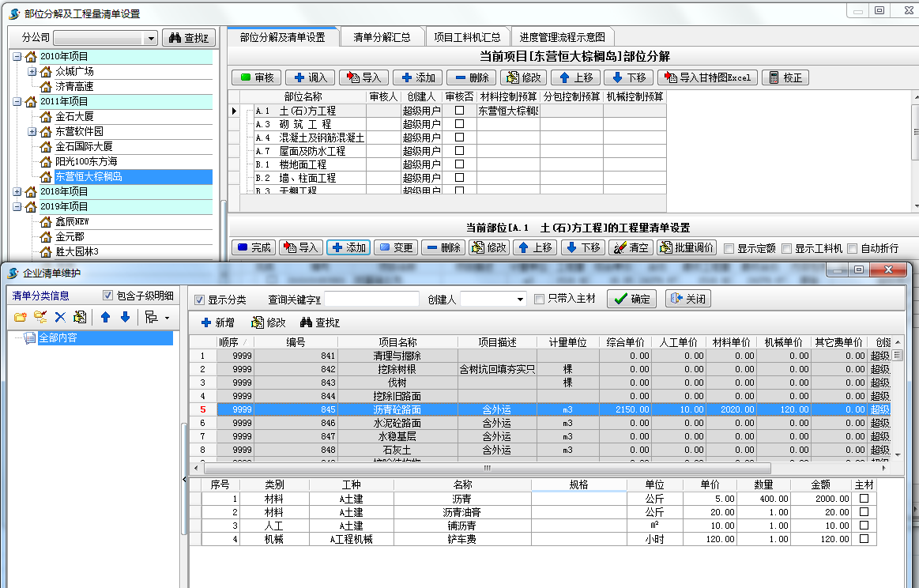Click the 确定 confirm button
919x588 pixels.
tap(631, 299)
